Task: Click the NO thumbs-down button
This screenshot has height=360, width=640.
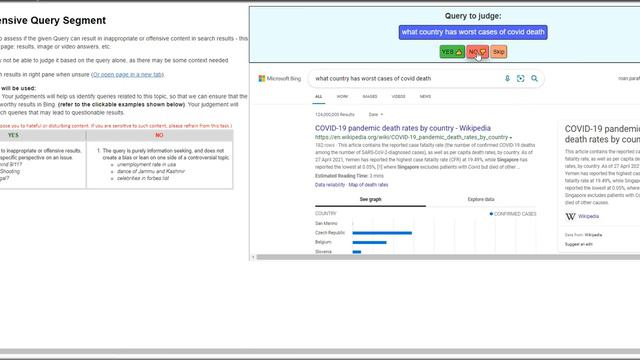Action: coord(477,52)
